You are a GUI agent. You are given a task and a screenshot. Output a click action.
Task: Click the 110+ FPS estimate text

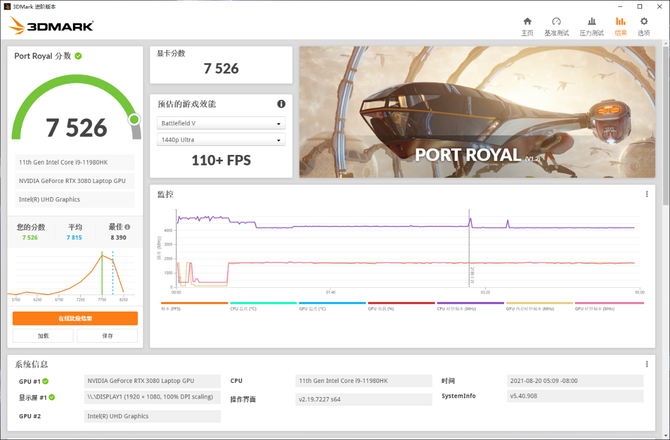(221, 160)
